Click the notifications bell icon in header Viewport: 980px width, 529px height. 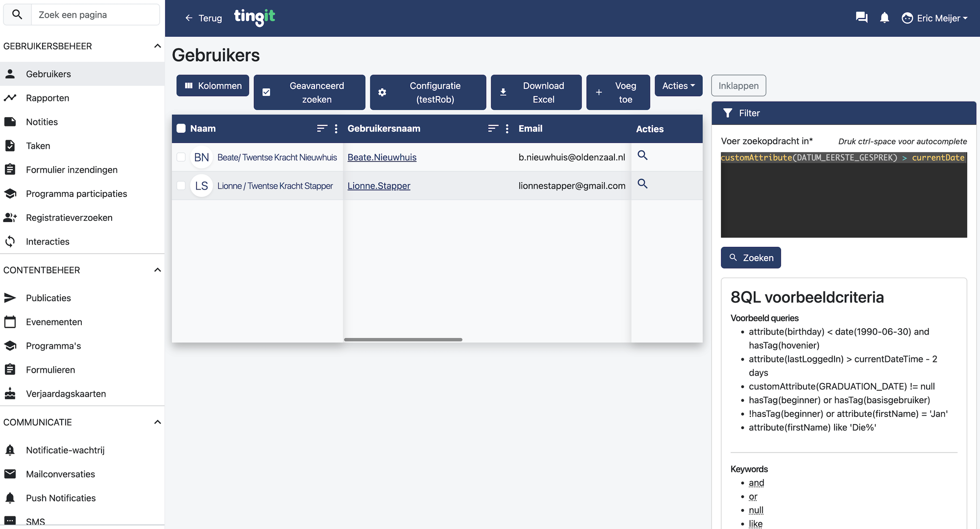pyautogui.click(x=884, y=18)
